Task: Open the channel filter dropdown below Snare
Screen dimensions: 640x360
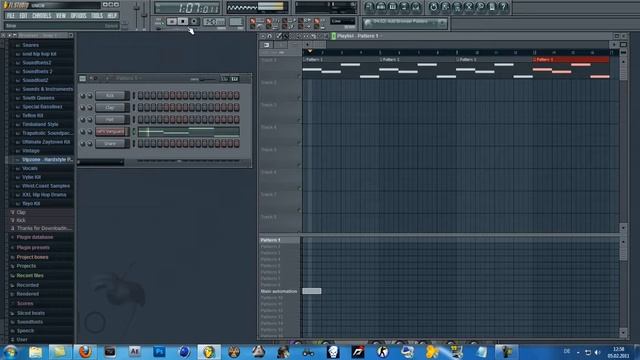Action: tap(100, 162)
